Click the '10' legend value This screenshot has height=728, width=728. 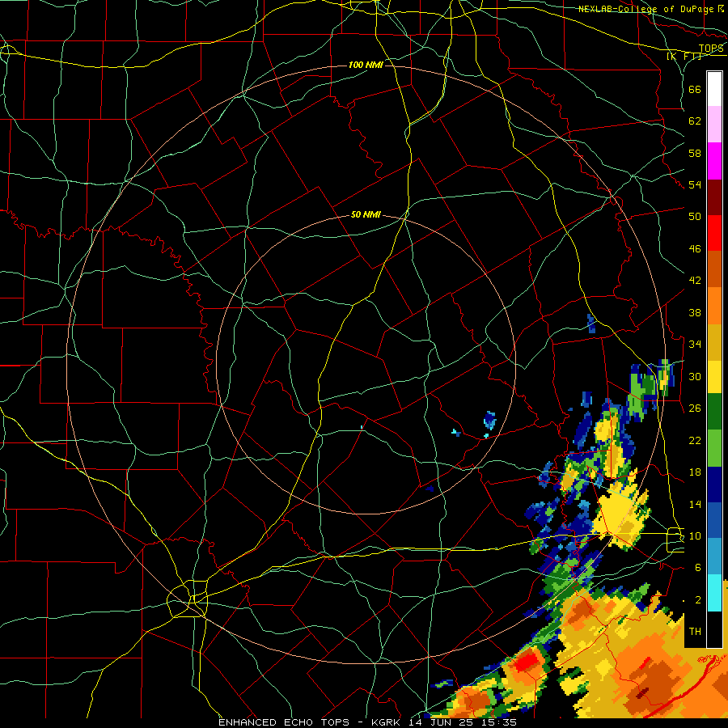pos(695,536)
